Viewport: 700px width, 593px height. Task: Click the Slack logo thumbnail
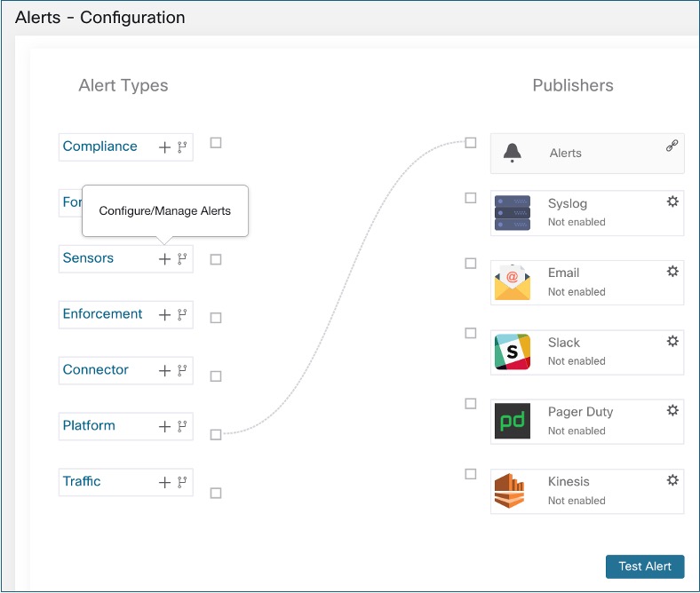tap(513, 352)
